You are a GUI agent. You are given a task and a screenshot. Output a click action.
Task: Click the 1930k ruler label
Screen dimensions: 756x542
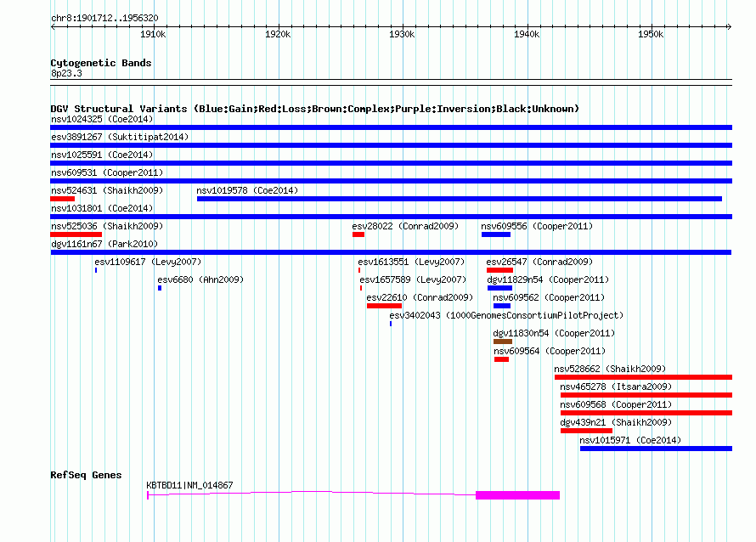(x=402, y=34)
